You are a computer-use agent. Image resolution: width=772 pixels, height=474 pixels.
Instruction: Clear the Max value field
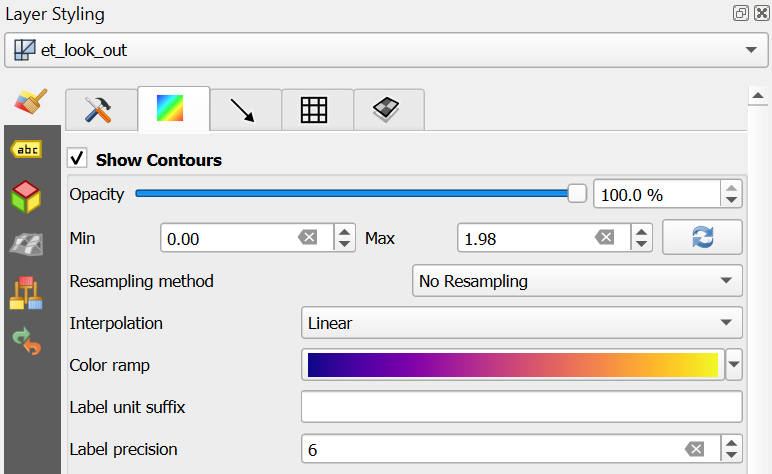(x=605, y=238)
